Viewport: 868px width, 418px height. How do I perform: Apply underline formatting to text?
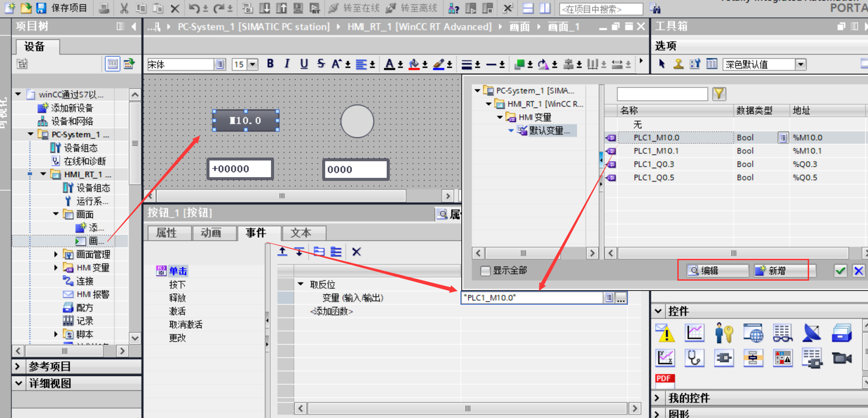304,64
